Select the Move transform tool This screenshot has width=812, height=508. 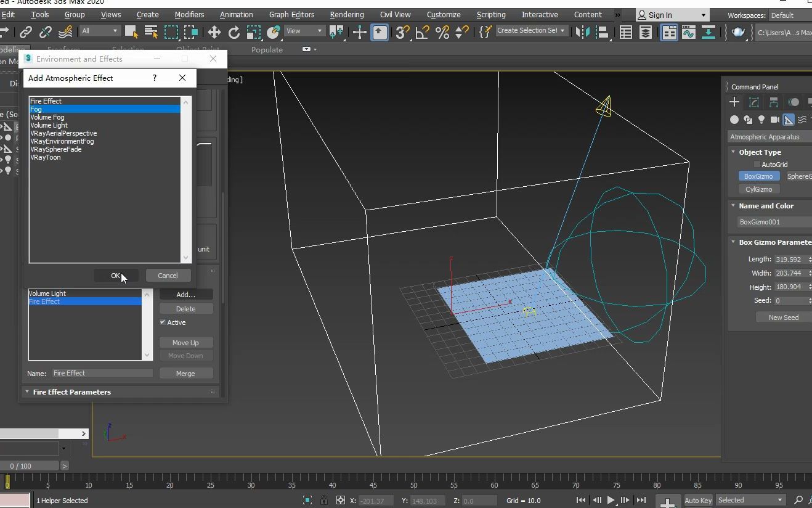click(x=214, y=32)
